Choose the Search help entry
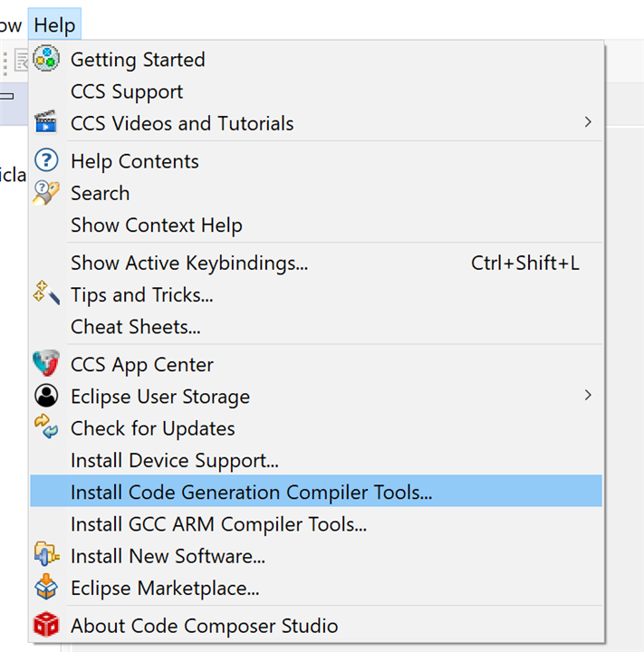The image size is (644, 652). coord(316,194)
